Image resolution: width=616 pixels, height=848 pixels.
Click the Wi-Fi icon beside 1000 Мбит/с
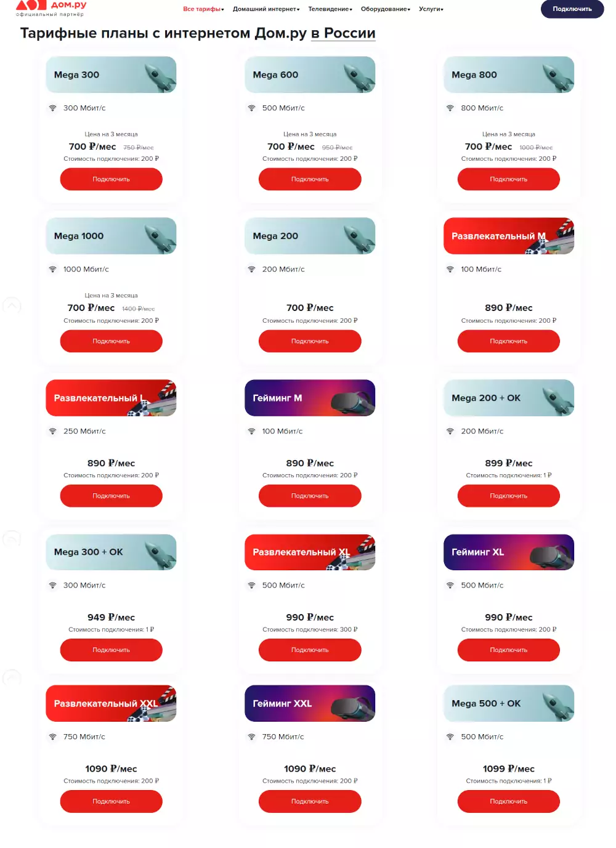tap(53, 269)
